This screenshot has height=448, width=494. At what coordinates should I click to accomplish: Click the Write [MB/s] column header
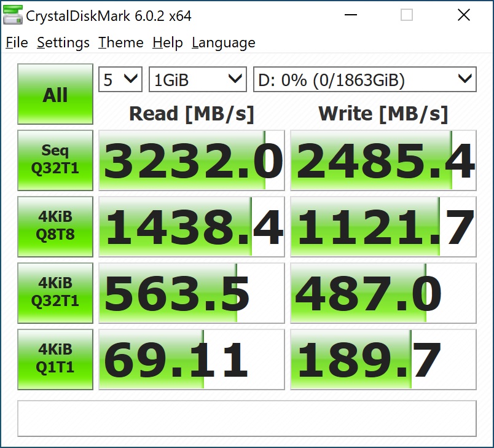[383, 114]
